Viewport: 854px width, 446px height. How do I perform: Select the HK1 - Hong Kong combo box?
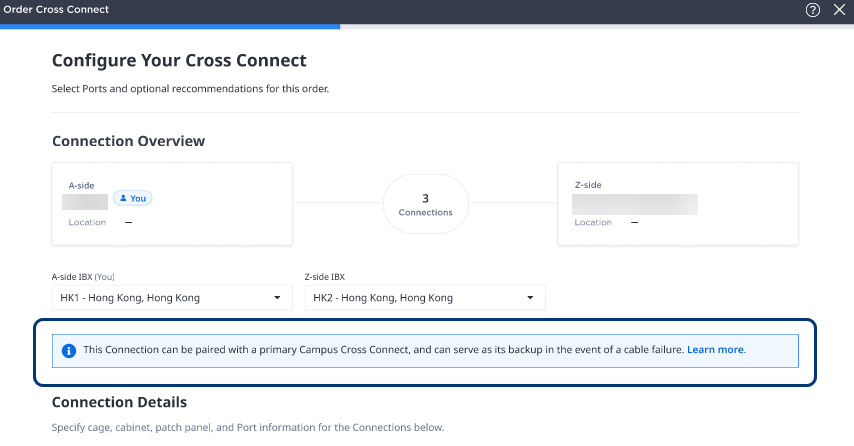tap(172, 298)
